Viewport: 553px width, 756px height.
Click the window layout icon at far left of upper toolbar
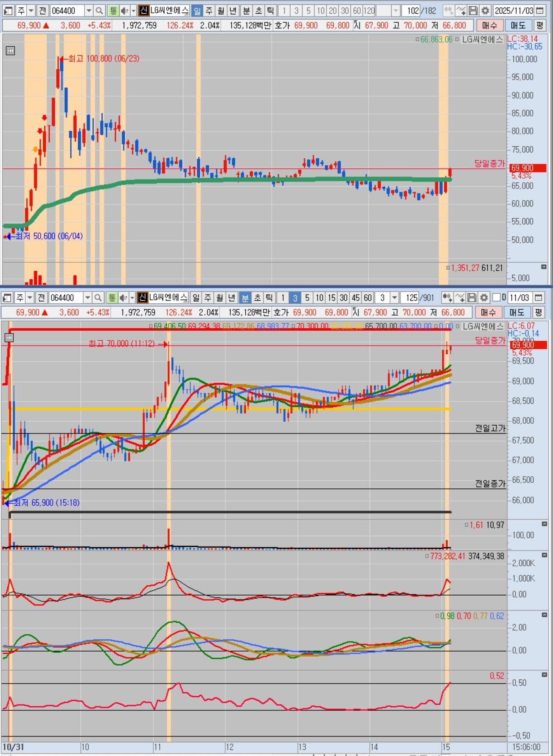(x=8, y=11)
